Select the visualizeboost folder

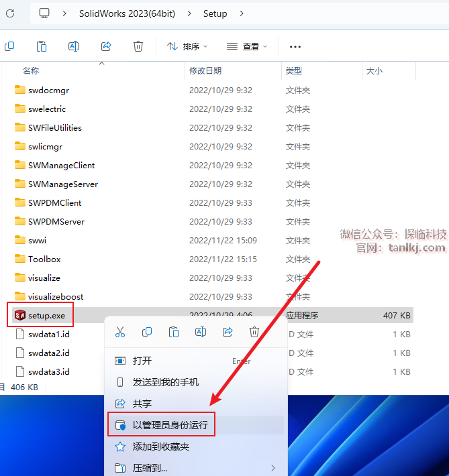(x=56, y=297)
